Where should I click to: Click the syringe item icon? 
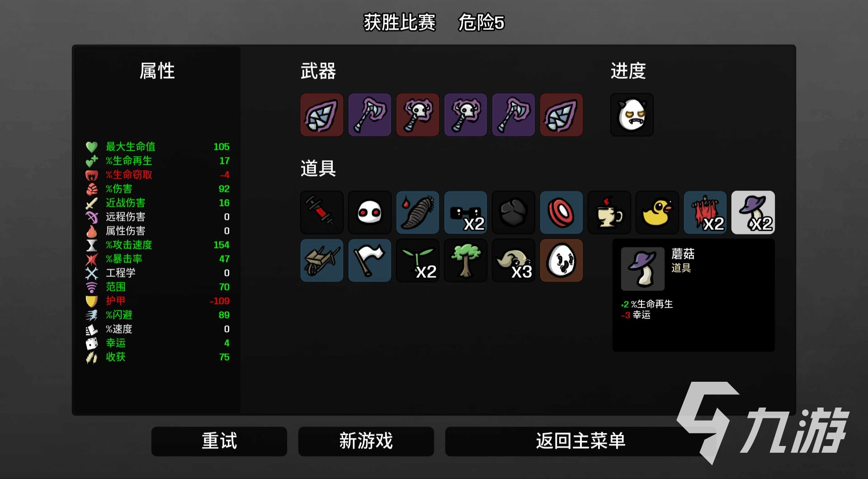point(322,212)
